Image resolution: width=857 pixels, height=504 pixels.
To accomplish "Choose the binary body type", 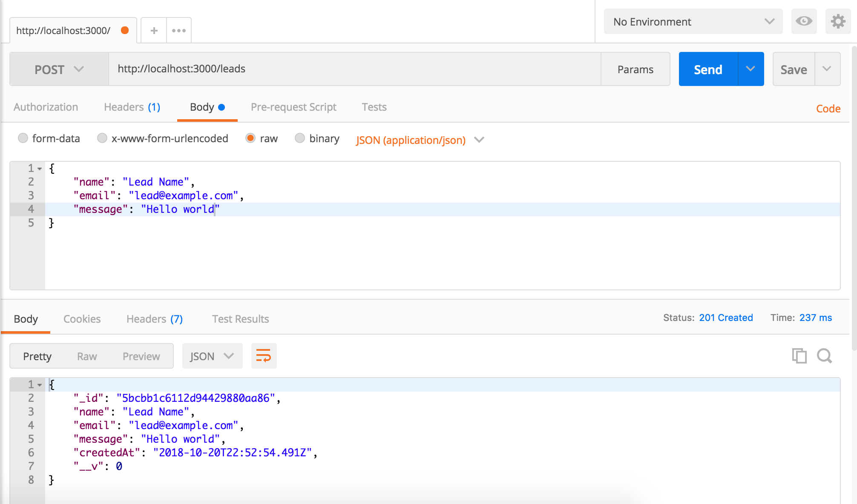I will click(300, 138).
